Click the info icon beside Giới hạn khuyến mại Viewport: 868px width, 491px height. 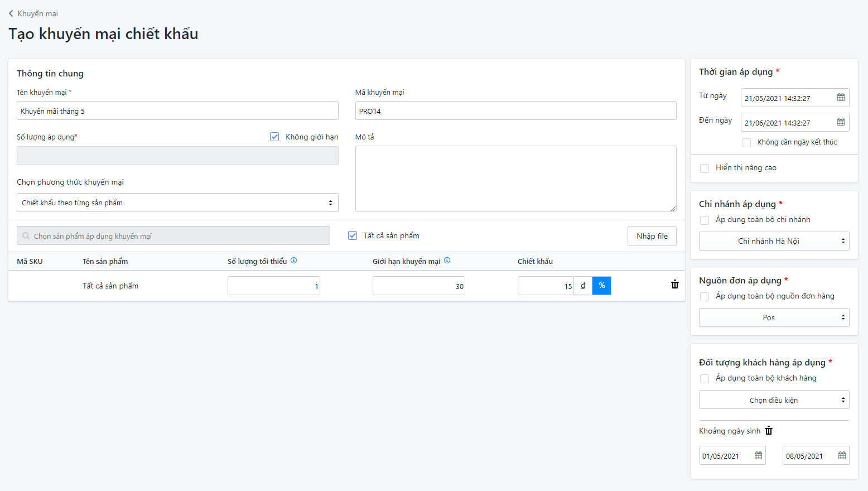[x=447, y=261]
